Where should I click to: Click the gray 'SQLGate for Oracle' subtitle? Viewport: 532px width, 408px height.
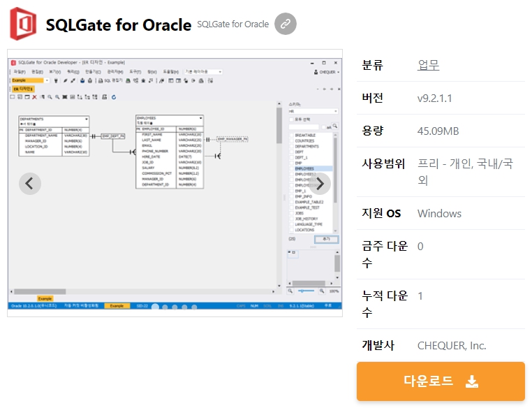point(232,24)
